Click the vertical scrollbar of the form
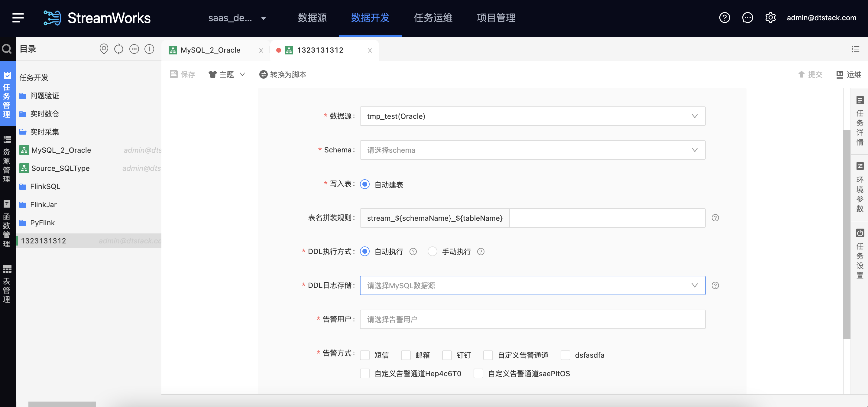 click(x=847, y=234)
